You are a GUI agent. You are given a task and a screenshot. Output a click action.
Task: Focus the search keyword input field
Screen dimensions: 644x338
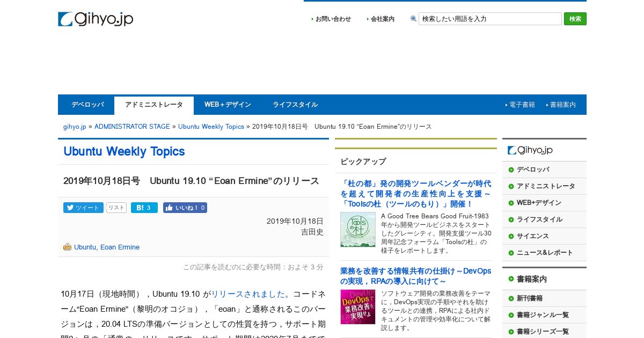pyautogui.click(x=490, y=19)
